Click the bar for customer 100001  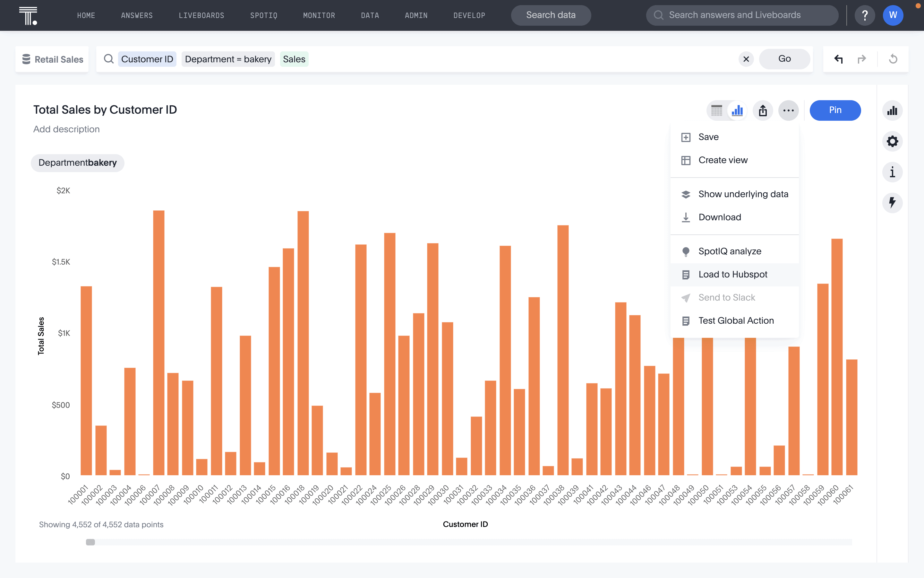[x=86, y=381]
